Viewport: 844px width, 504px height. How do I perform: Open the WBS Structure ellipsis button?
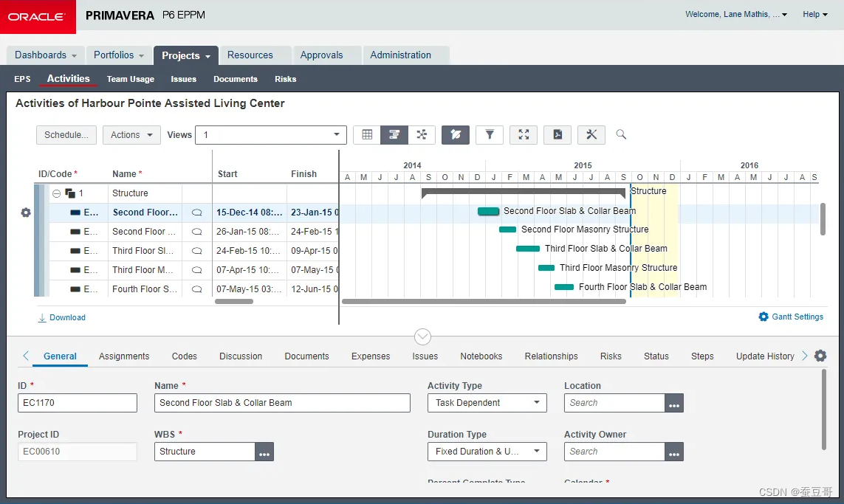264,452
